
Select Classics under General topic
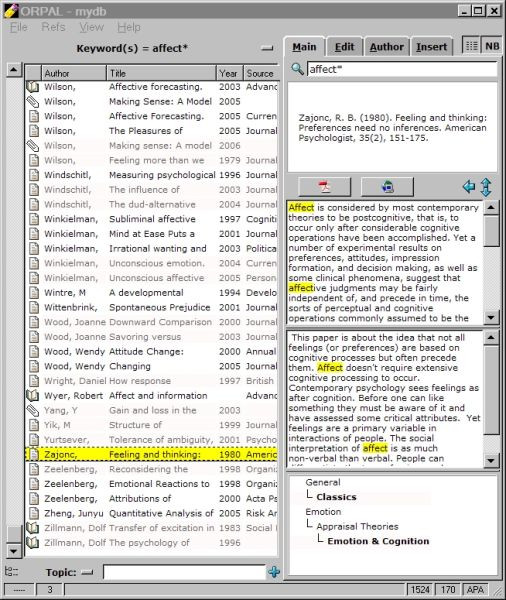[336, 497]
